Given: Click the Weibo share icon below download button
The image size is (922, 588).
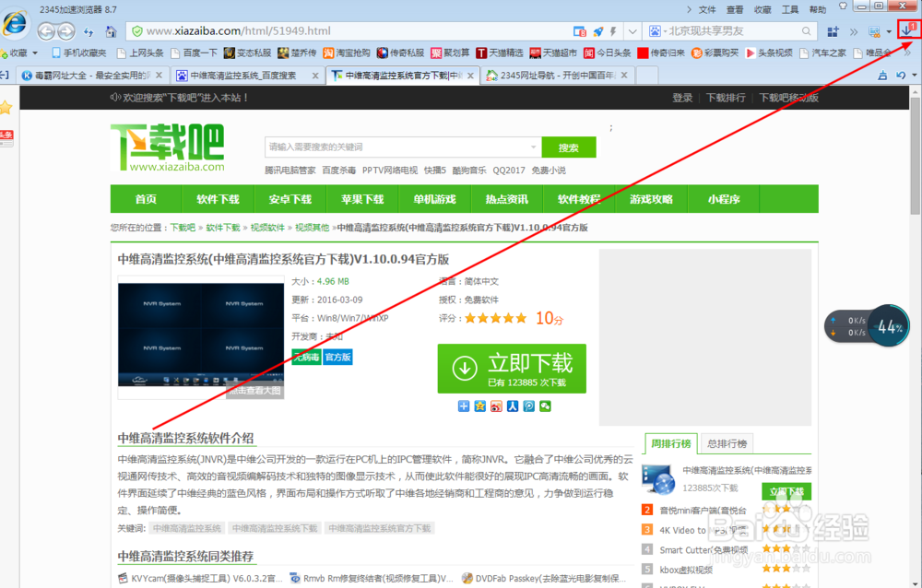Looking at the screenshot, I should click(497, 406).
